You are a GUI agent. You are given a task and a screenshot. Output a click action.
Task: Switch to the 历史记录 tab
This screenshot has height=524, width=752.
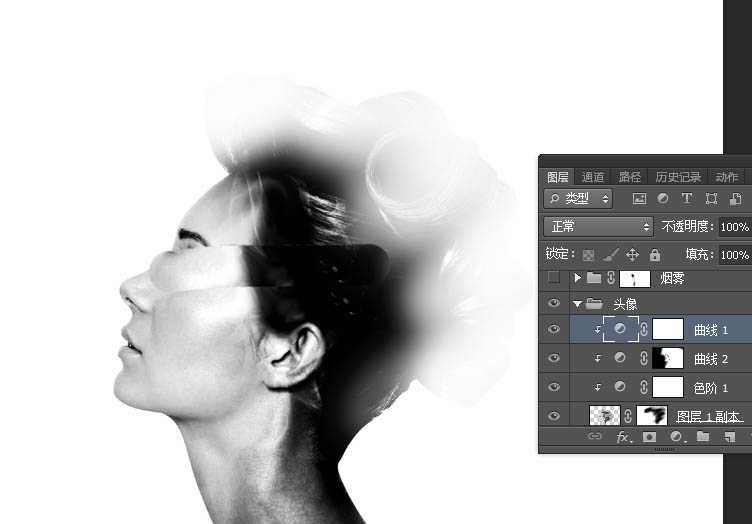pyautogui.click(x=678, y=177)
